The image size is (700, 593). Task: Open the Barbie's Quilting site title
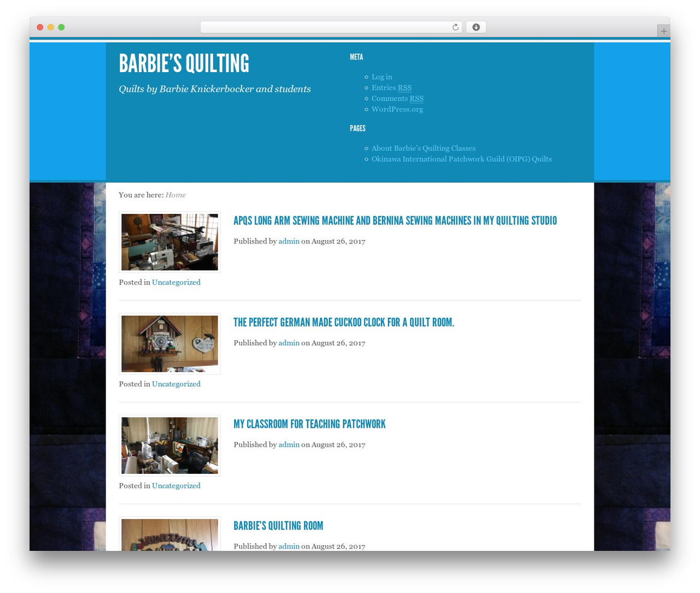coord(184,63)
